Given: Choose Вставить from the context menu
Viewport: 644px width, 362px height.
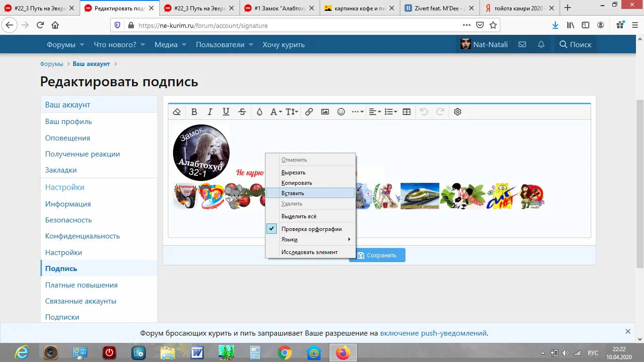Looking at the screenshot, I should click(x=293, y=193).
